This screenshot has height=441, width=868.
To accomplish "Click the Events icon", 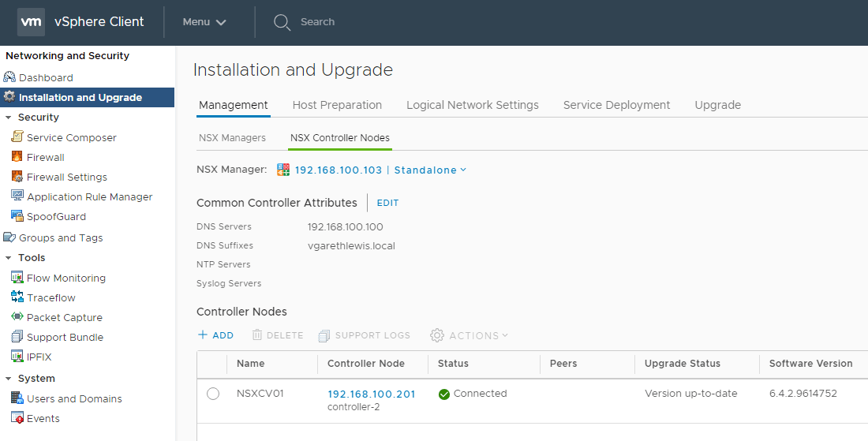I will tap(17, 418).
